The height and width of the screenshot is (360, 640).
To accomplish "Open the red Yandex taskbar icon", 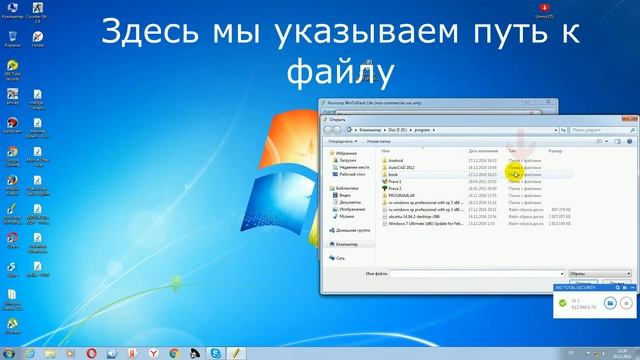I will tap(132, 353).
